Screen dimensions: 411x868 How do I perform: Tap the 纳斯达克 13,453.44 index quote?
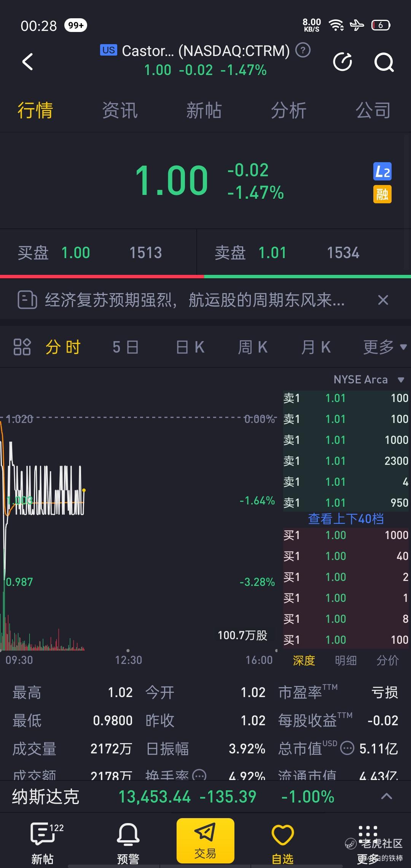coord(173,796)
